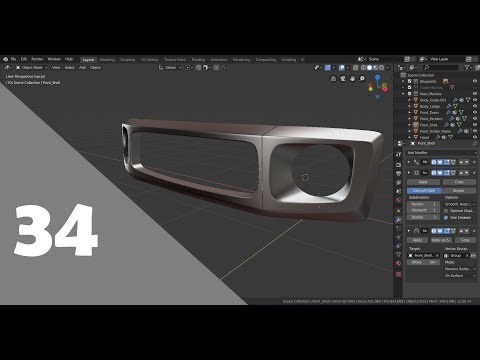Image resolution: width=480 pixels, height=360 pixels.
Task: Select rendered viewport shading
Action: pyautogui.click(x=382, y=68)
